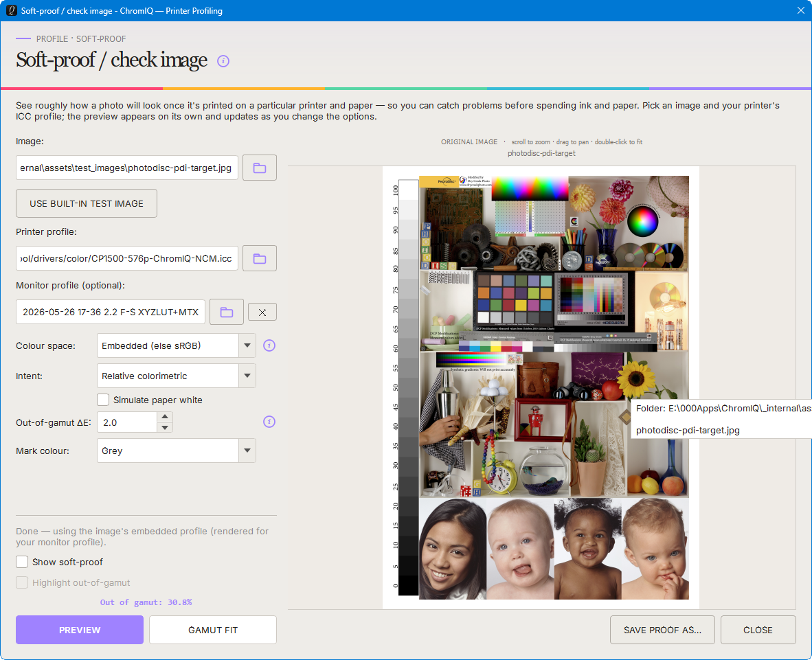Decrease the Out-of-gamut ΔE value
The image size is (812, 660).
click(165, 428)
